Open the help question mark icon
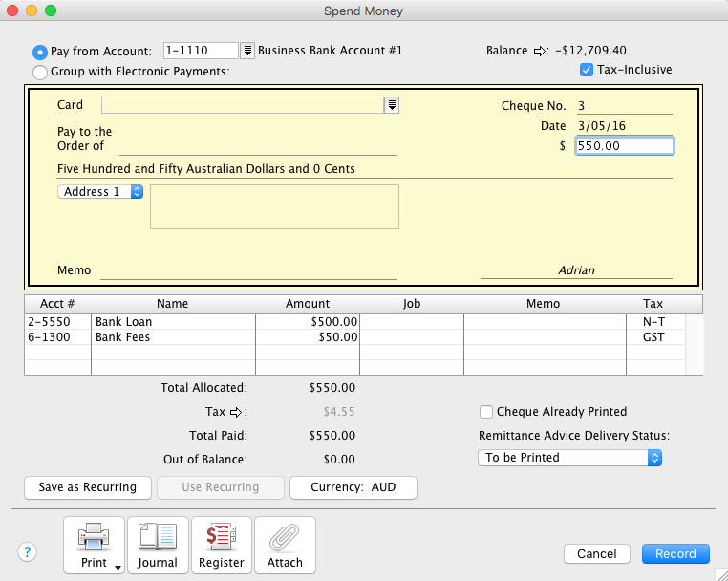Viewport: 728px width, 581px height. click(28, 552)
